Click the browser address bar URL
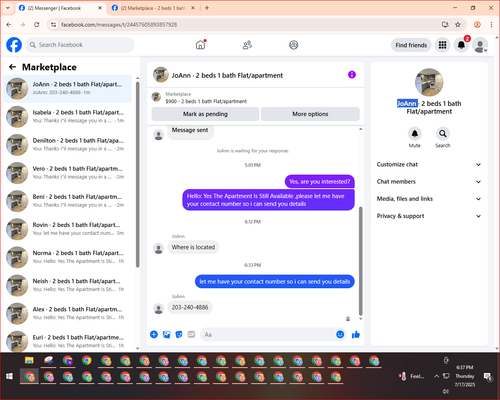Image resolution: width=500 pixels, height=400 pixels. pos(119,25)
